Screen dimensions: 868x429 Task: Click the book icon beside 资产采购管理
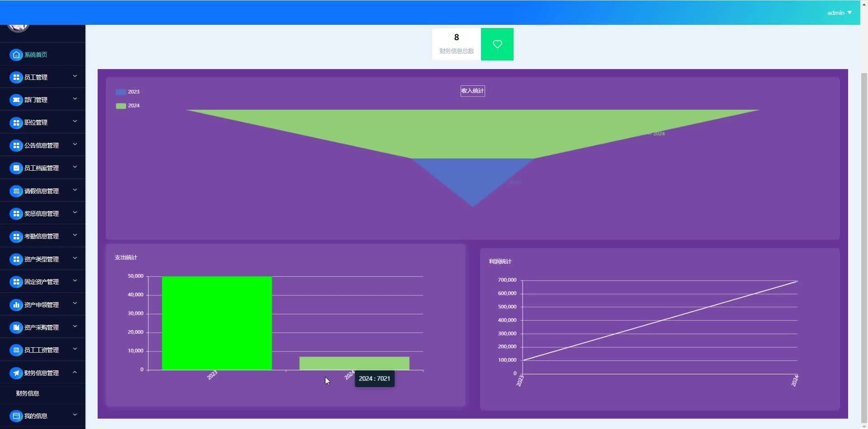[16, 327]
